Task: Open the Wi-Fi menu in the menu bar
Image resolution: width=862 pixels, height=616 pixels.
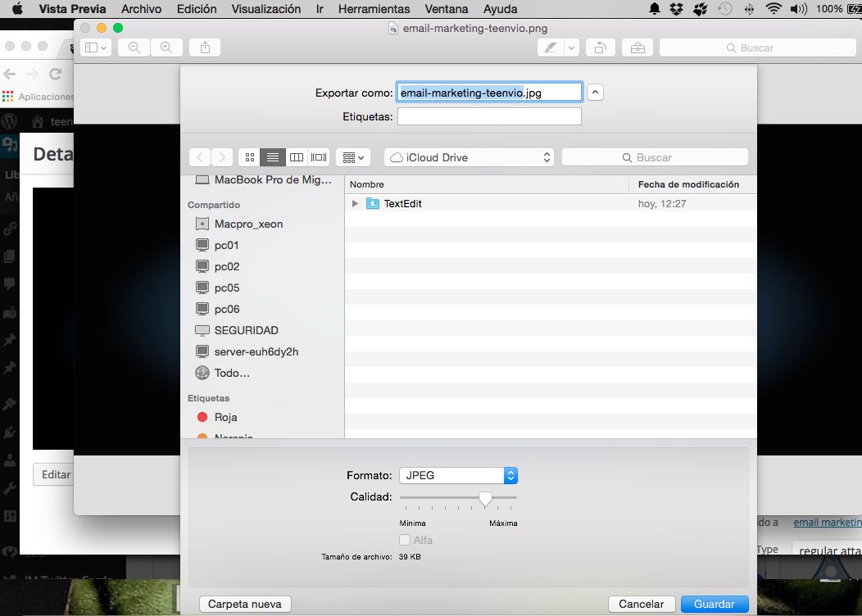Action: click(x=774, y=9)
